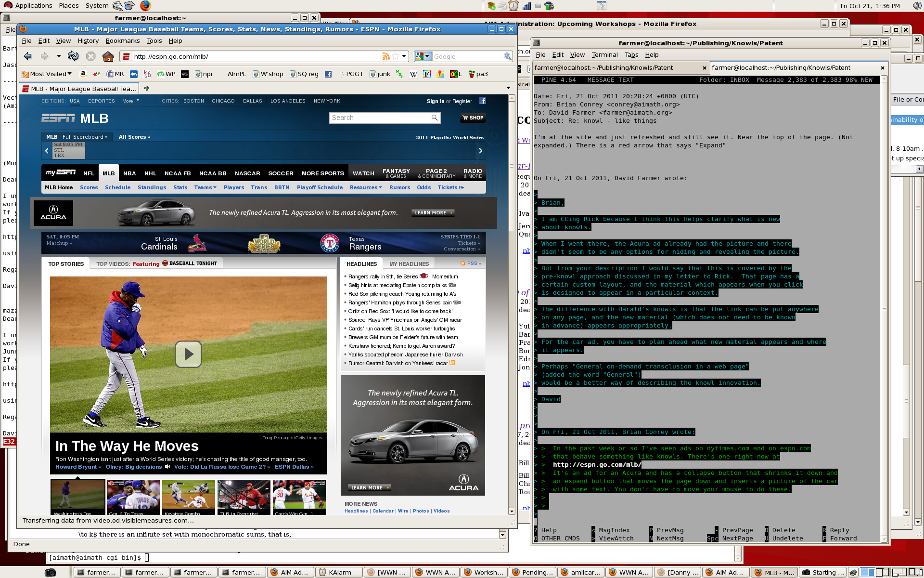Bookmark page with the star icon
The image size is (924, 578).
(396, 56)
